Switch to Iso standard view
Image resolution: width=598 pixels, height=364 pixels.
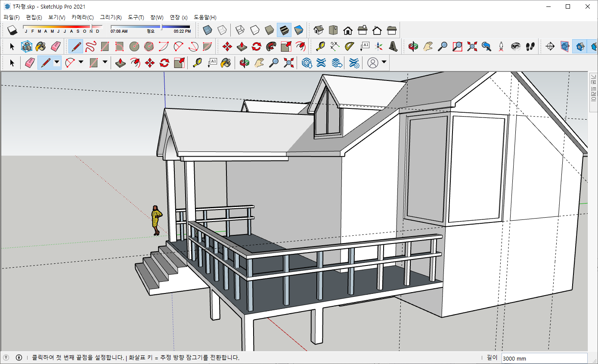pos(319,30)
